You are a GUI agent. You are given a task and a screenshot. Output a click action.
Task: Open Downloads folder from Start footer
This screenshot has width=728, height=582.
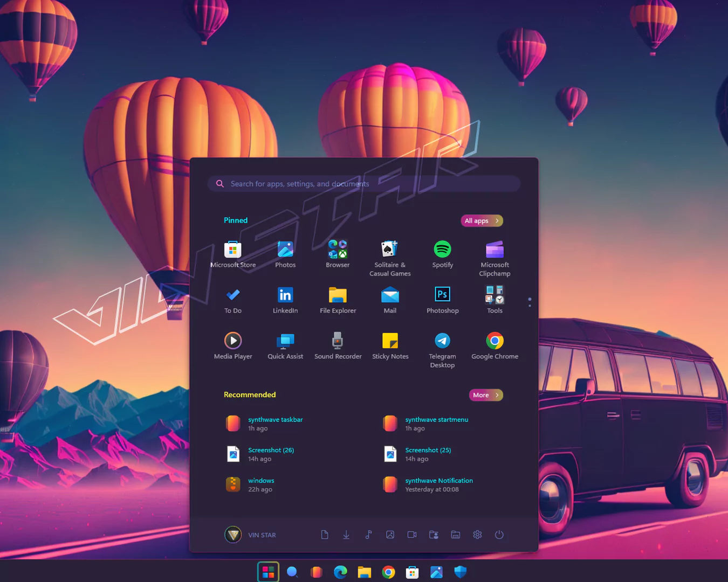[346, 535]
